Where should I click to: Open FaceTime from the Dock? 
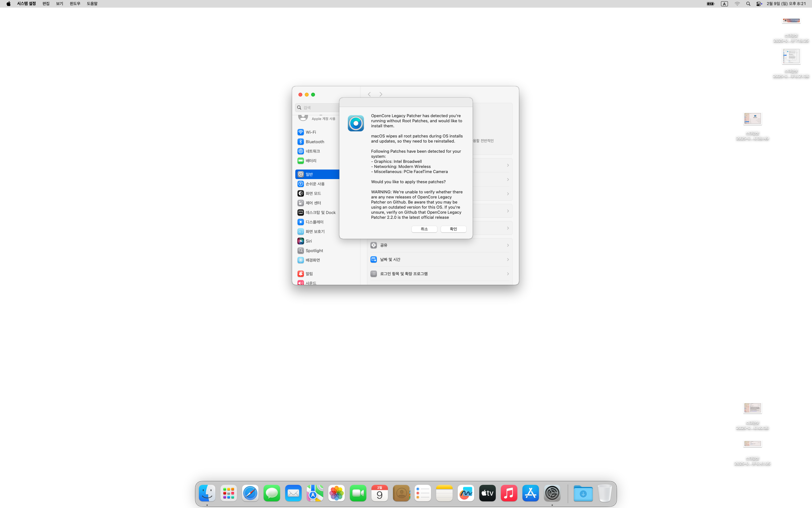pos(358,493)
